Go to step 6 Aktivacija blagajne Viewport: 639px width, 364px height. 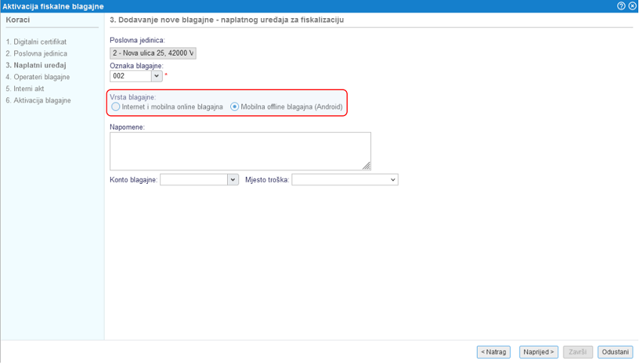click(38, 100)
